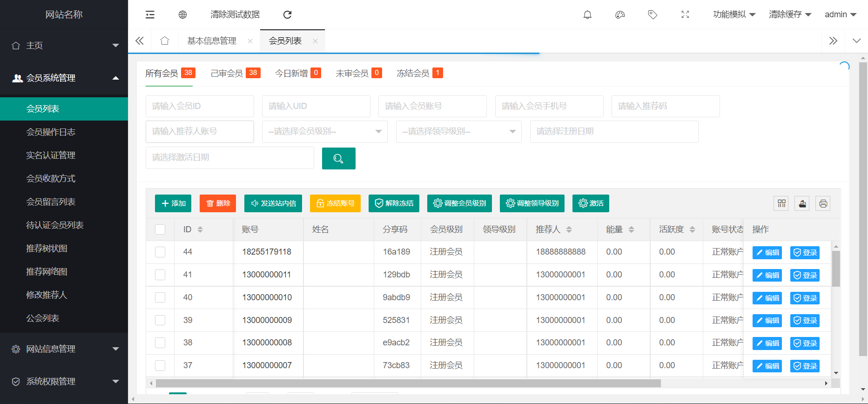The width and height of the screenshot is (868, 404).
Task: Go to the home tab icon
Action: click(x=164, y=41)
